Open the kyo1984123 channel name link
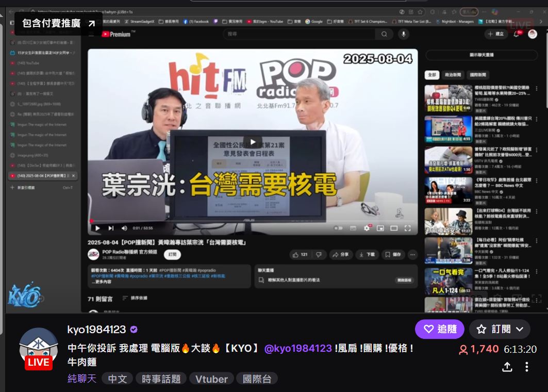The width and height of the screenshot is (548, 392). click(96, 330)
